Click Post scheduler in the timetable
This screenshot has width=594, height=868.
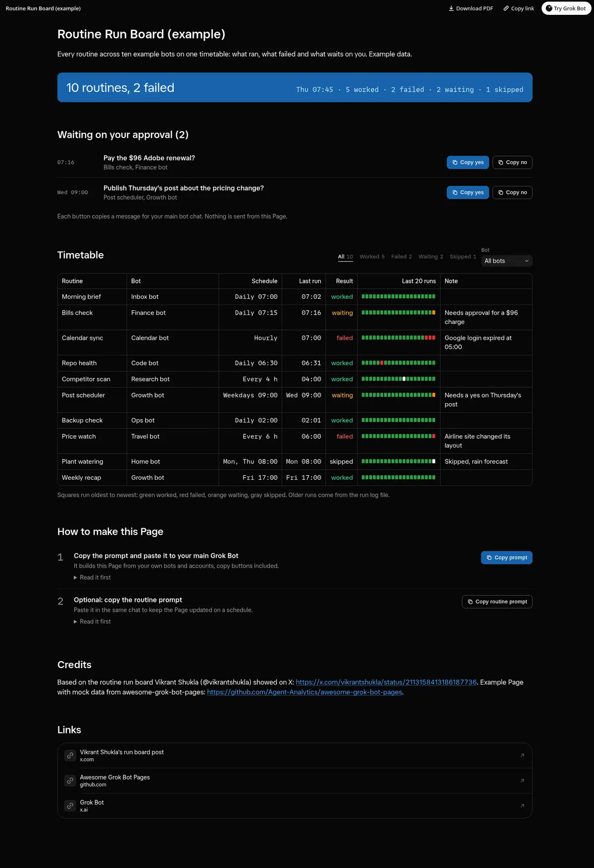[83, 395]
